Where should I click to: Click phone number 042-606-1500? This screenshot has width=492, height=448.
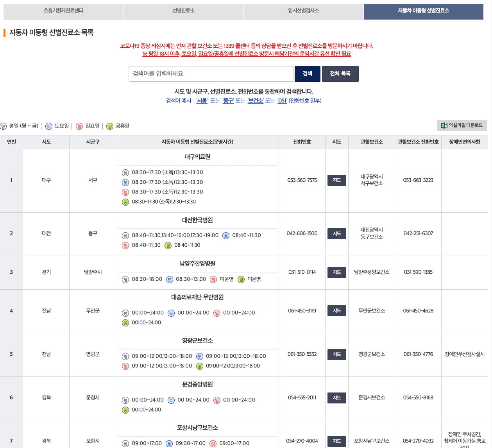point(302,233)
